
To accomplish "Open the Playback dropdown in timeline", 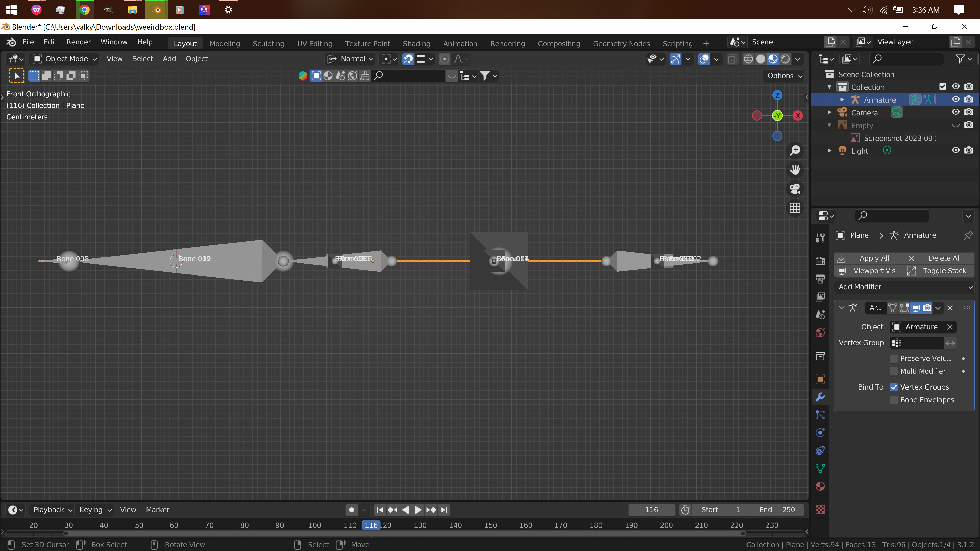I will (53, 510).
